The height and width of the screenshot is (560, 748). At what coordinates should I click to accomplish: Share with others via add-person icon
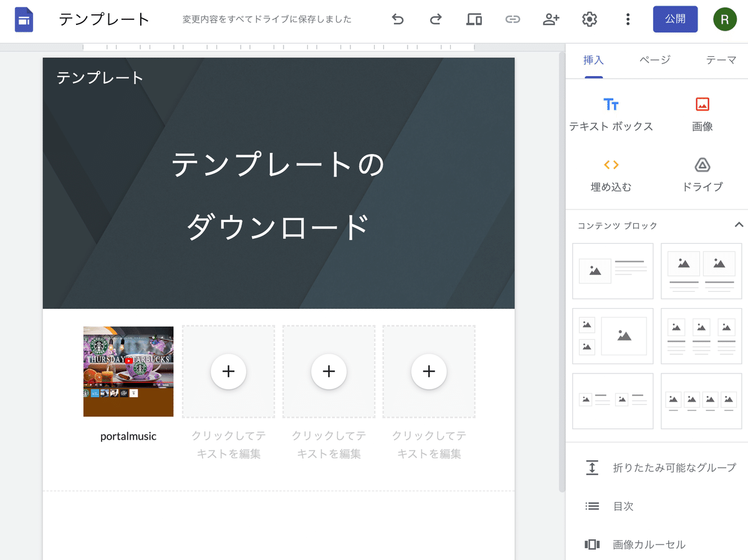click(551, 19)
